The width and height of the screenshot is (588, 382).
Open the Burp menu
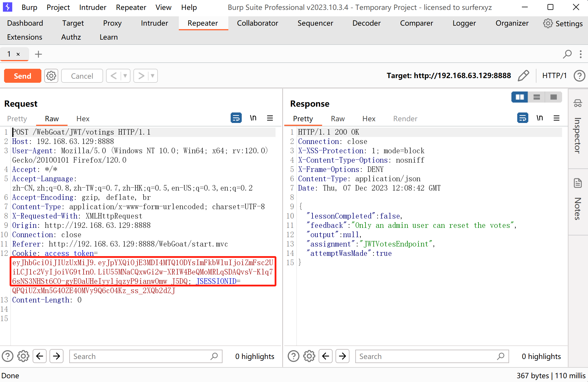tap(29, 7)
